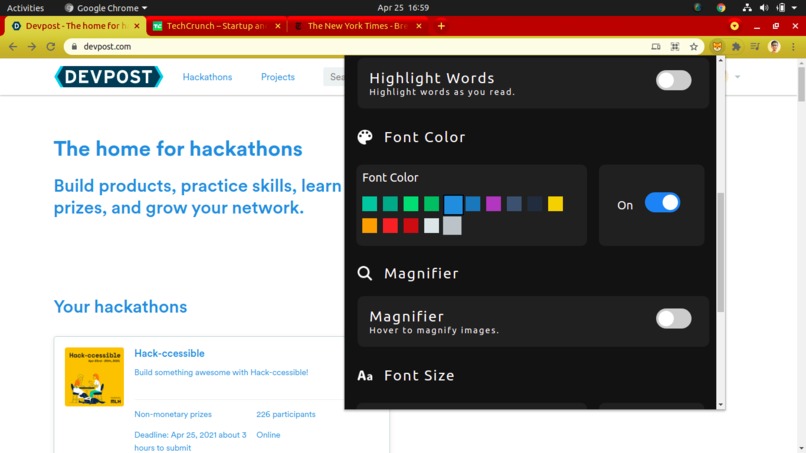This screenshot has width=806, height=453.
Task: Click the QR code icon in address bar
Action: click(675, 47)
